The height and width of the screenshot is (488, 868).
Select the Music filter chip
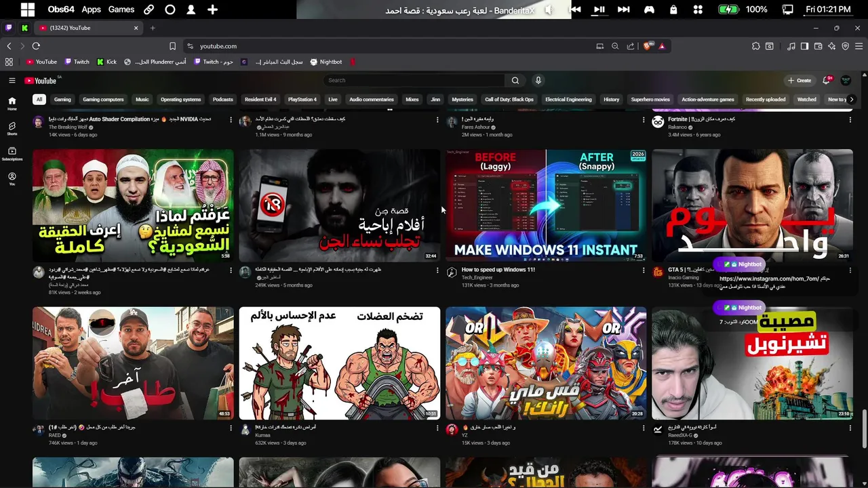point(142,100)
